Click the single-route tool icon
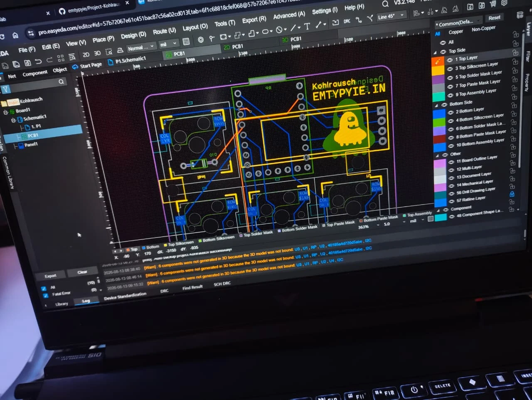Screen dimensions: 532x400 tap(358, 20)
